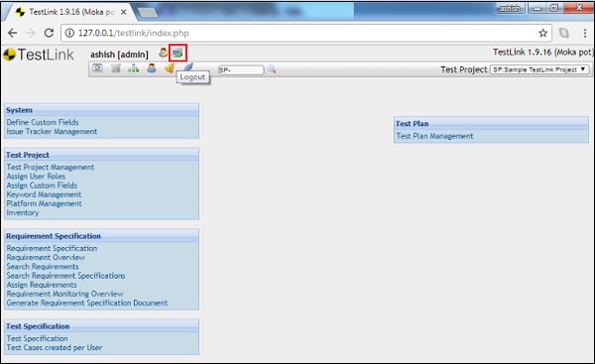
Task: Open Requirement Overview link
Action: (46, 257)
